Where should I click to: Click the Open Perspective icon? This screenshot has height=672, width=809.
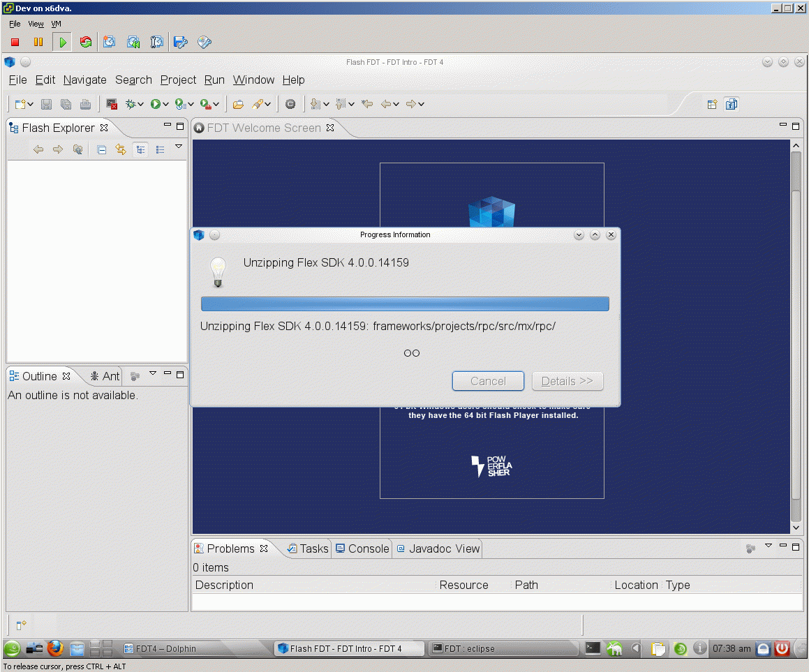(712, 104)
